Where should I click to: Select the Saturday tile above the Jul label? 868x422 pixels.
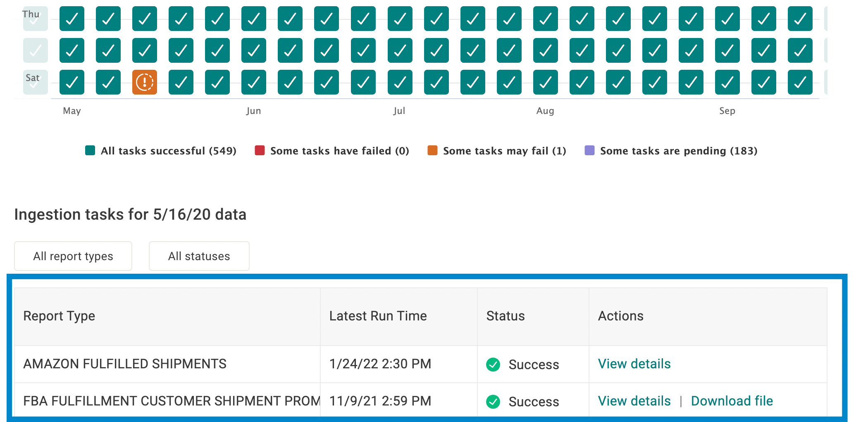pyautogui.click(x=400, y=82)
